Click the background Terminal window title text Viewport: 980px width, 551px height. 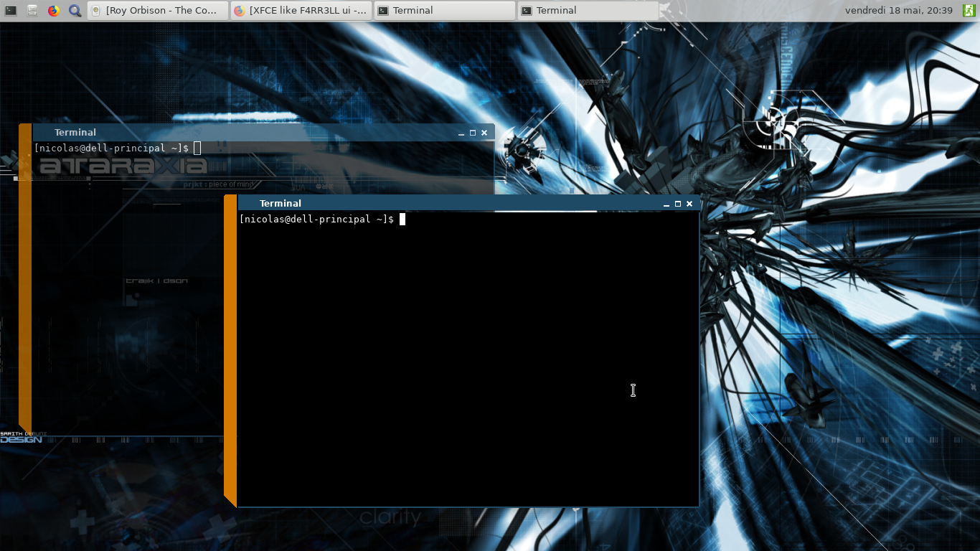(75, 133)
